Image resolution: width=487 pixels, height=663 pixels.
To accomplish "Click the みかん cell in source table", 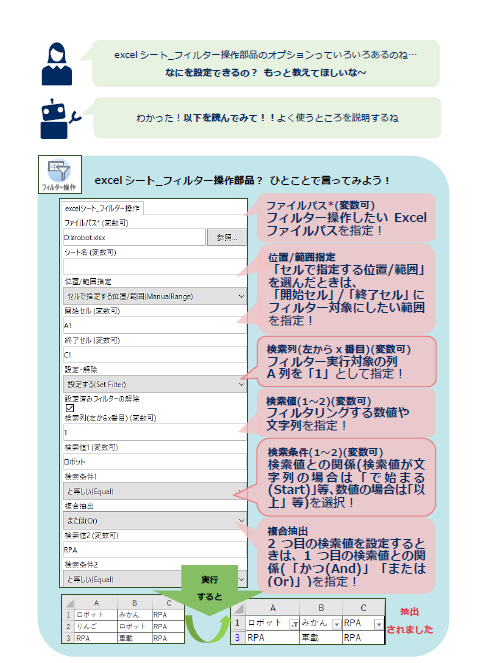I will 134,614.
